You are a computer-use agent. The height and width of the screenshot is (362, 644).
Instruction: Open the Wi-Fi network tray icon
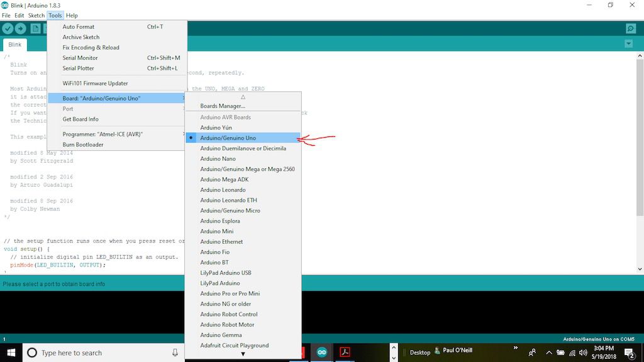[x=572, y=353]
